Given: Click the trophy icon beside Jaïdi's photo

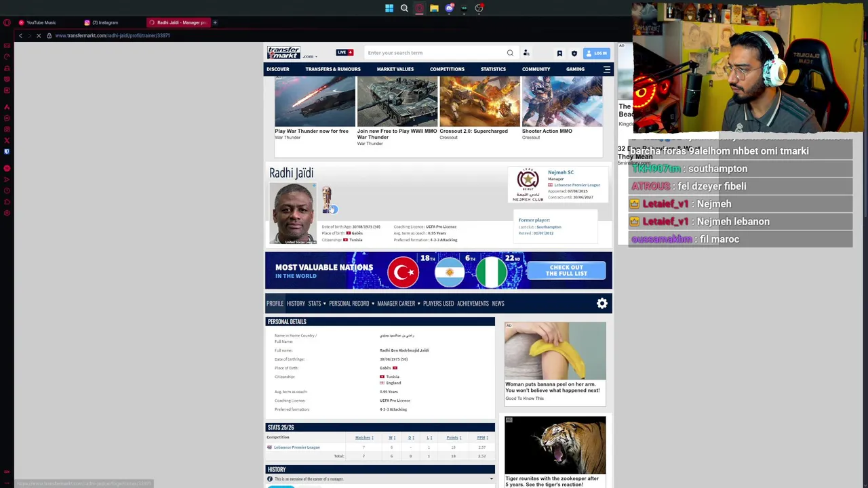Looking at the screenshot, I should (x=326, y=199).
